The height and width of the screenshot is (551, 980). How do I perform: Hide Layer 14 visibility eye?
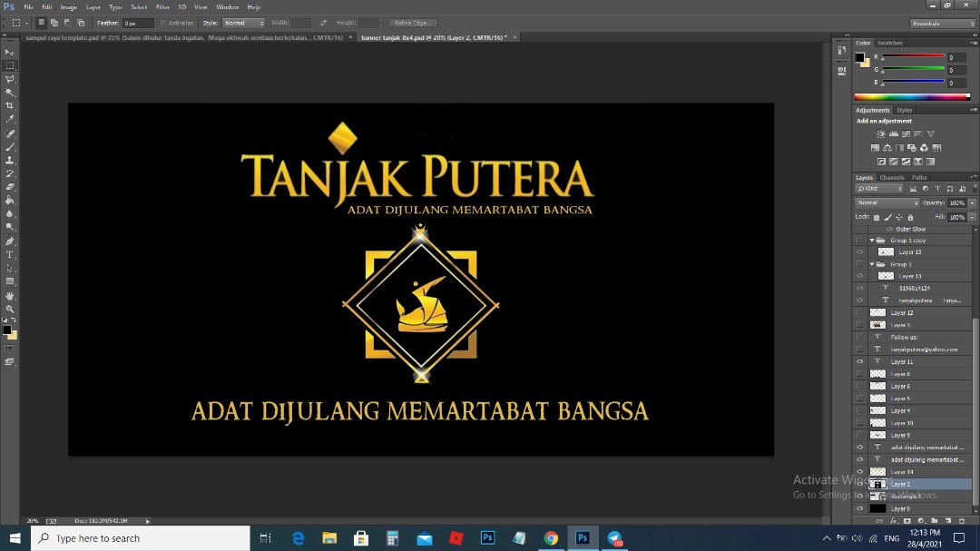(860, 472)
